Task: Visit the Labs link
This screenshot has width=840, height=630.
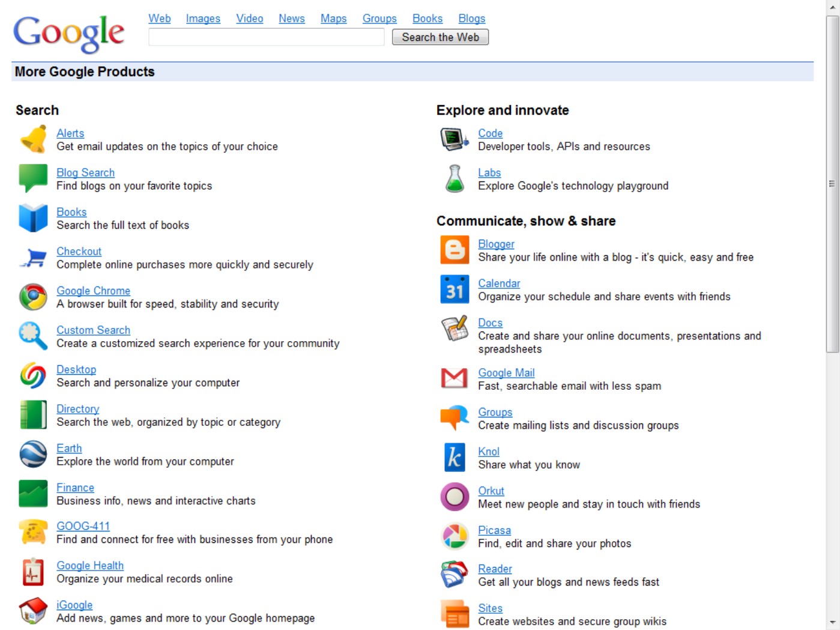Action: 489,172
